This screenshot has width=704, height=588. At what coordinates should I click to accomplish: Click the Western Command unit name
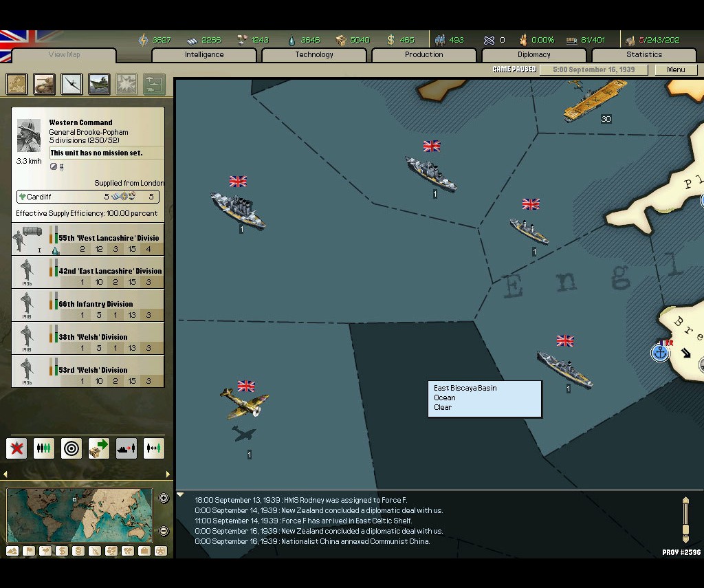click(x=81, y=122)
